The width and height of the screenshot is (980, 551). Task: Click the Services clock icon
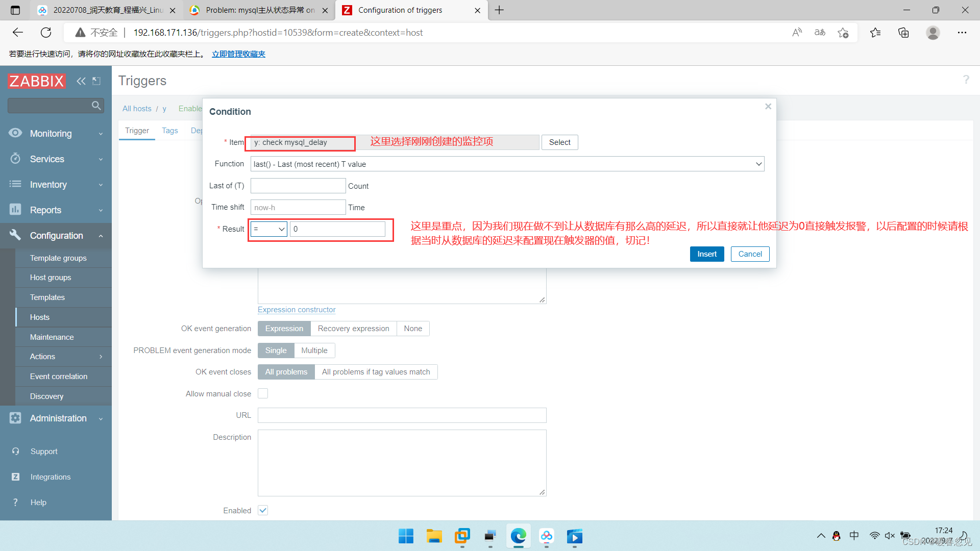click(x=15, y=159)
